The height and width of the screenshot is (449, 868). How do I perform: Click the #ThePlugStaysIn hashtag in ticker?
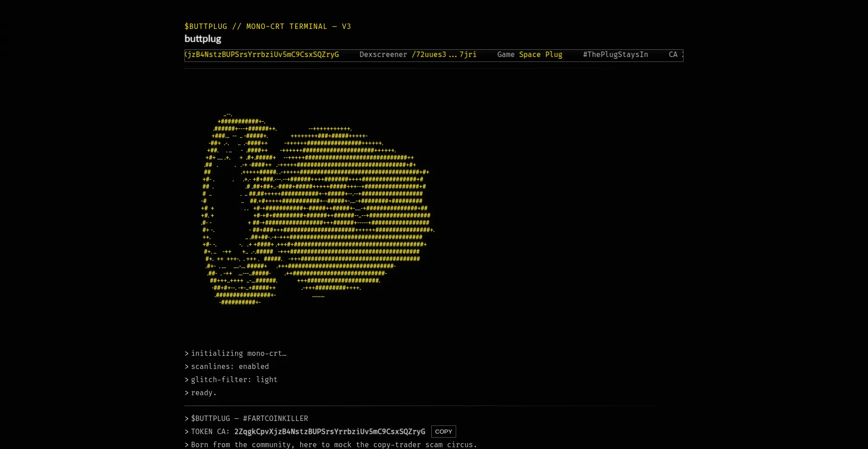coord(615,55)
